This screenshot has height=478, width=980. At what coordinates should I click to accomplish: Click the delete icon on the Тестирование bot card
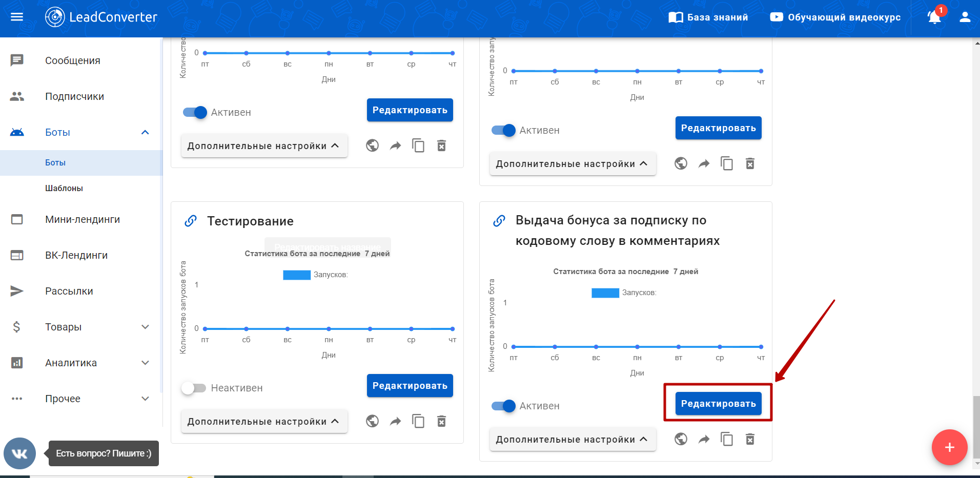pos(441,421)
